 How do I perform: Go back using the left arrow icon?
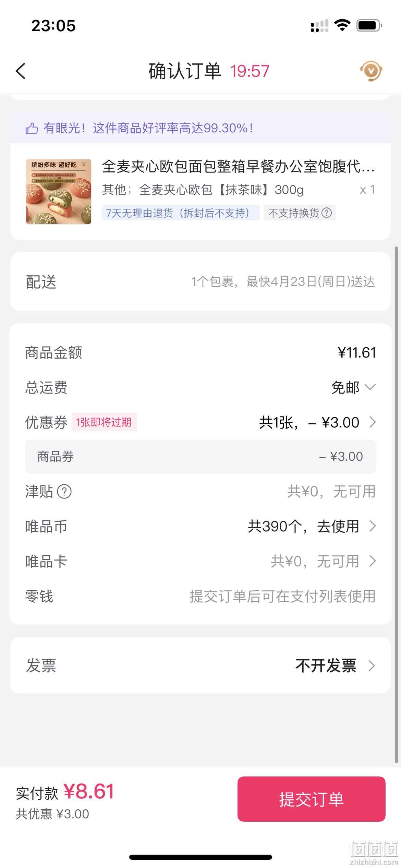pos(21,71)
